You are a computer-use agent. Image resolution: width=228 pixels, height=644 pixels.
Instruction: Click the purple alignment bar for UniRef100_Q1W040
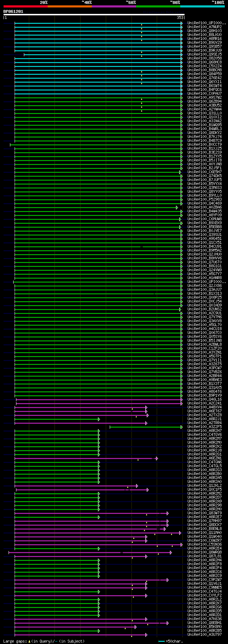coord(81,537)
